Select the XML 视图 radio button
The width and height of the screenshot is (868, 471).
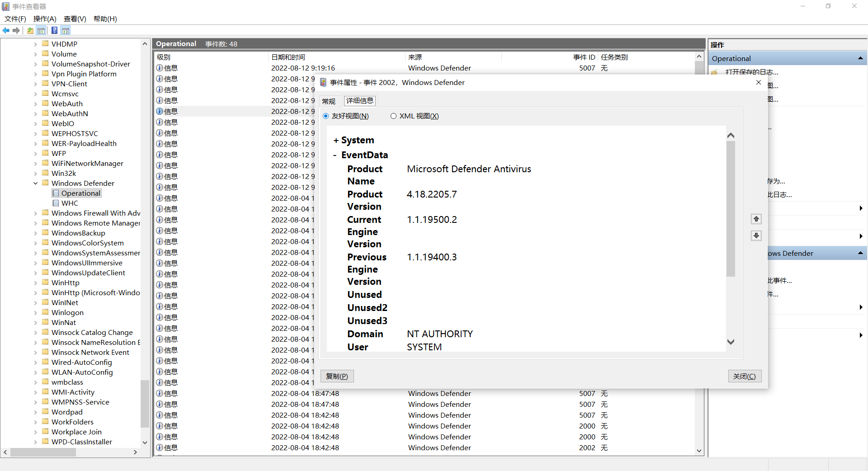393,116
